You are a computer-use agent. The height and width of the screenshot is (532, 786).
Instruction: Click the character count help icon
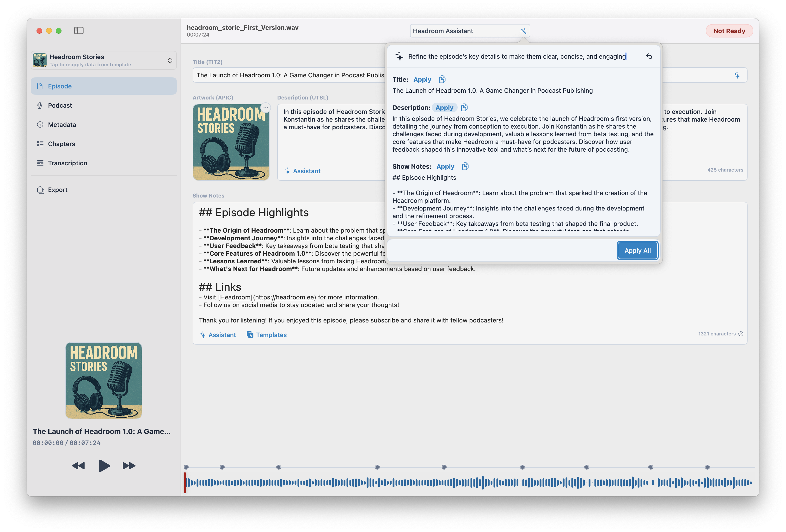click(x=741, y=334)
